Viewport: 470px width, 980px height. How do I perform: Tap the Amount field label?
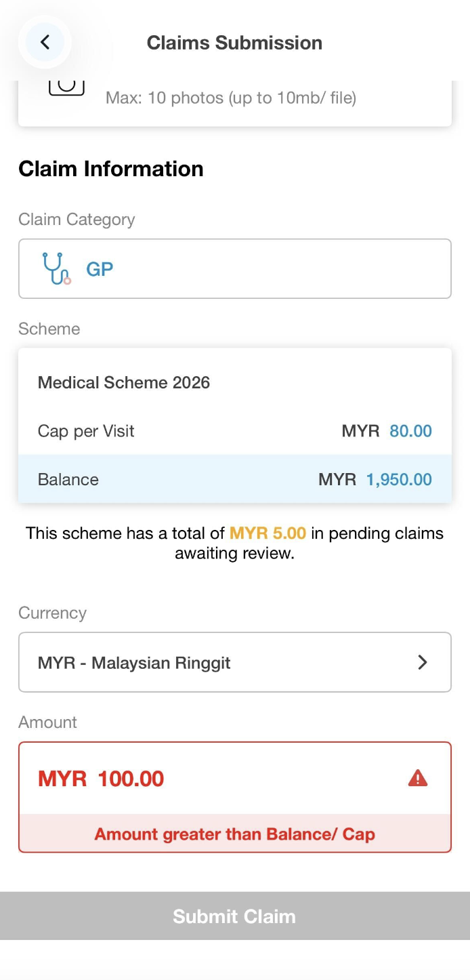click(48, 722)
